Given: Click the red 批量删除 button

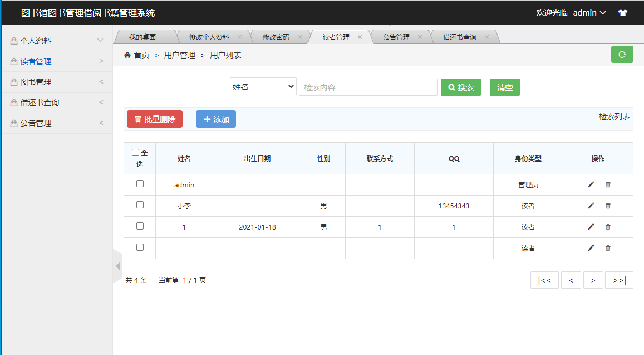Looking at the screenshot, I should tap(154, 119).
